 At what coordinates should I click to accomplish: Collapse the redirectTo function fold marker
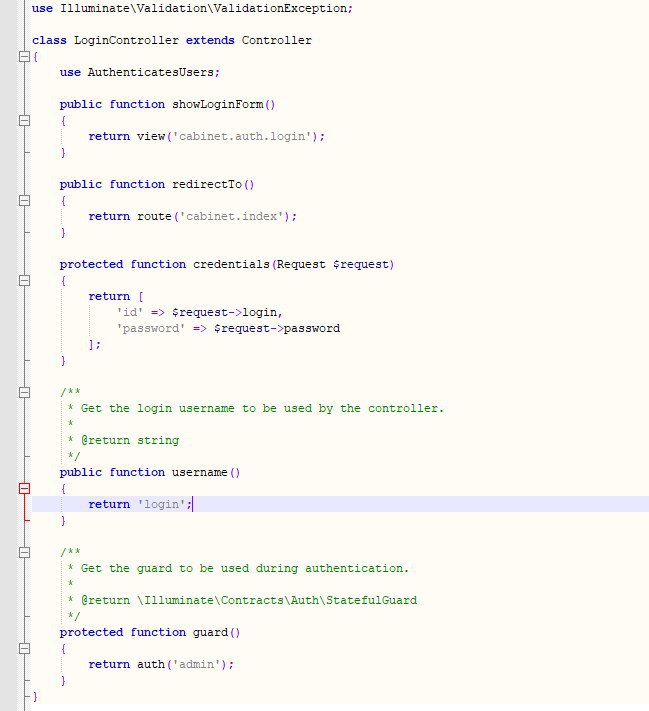coord(24,200)
